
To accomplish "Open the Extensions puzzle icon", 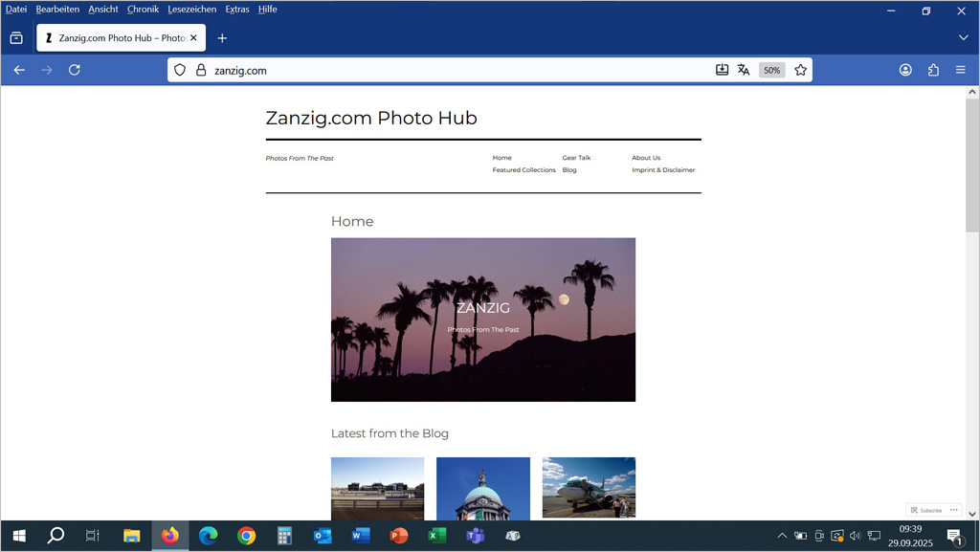I will point(933,70).
